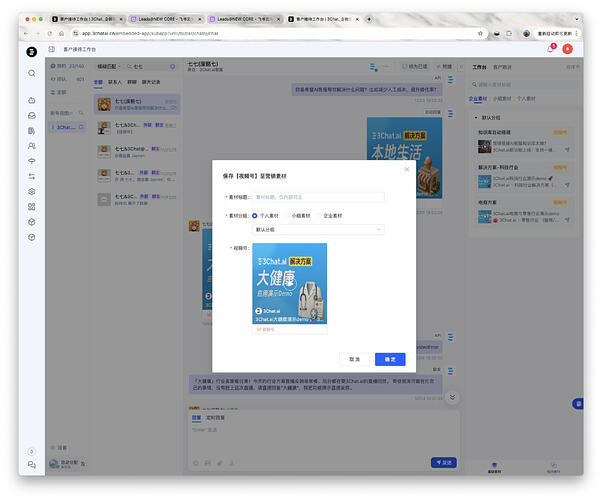Viewport: 602px width, 500px height.
Task: Close the save-material dialog with X
Action: pos(407,169)
